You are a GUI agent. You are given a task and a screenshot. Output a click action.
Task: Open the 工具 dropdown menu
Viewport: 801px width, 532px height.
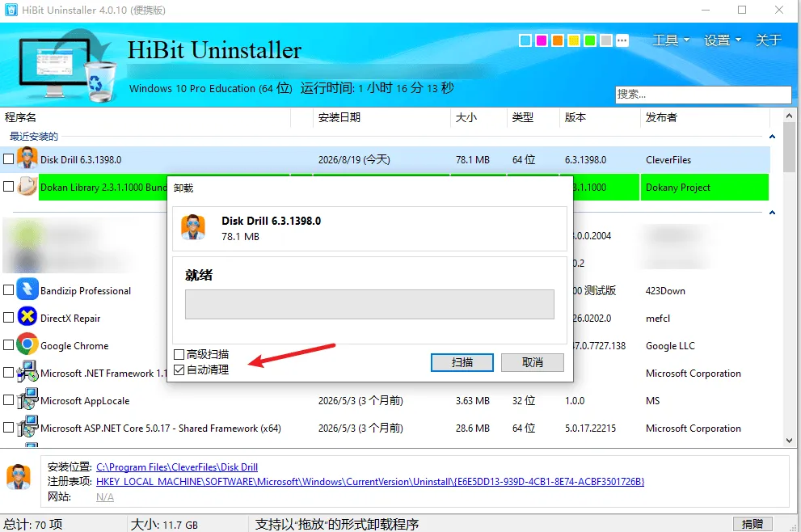pyautogui.click(x=671, y=40)
